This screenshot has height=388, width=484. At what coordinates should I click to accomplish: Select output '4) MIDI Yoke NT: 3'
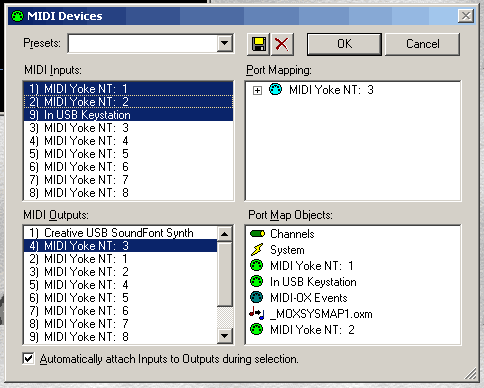(x=121, y=246)
